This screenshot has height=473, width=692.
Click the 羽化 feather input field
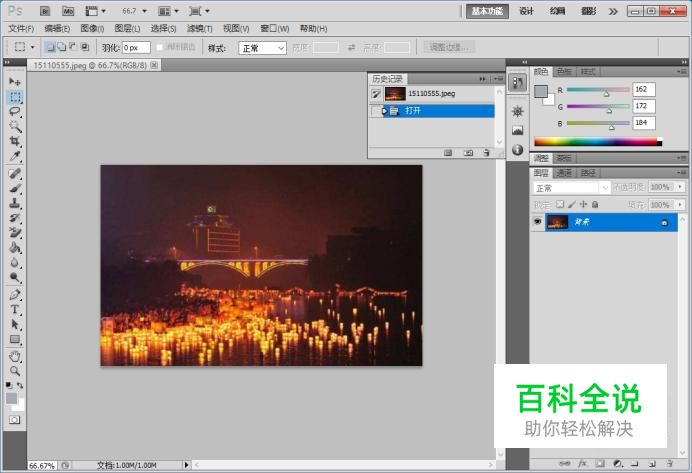click(x=136, y=48)
